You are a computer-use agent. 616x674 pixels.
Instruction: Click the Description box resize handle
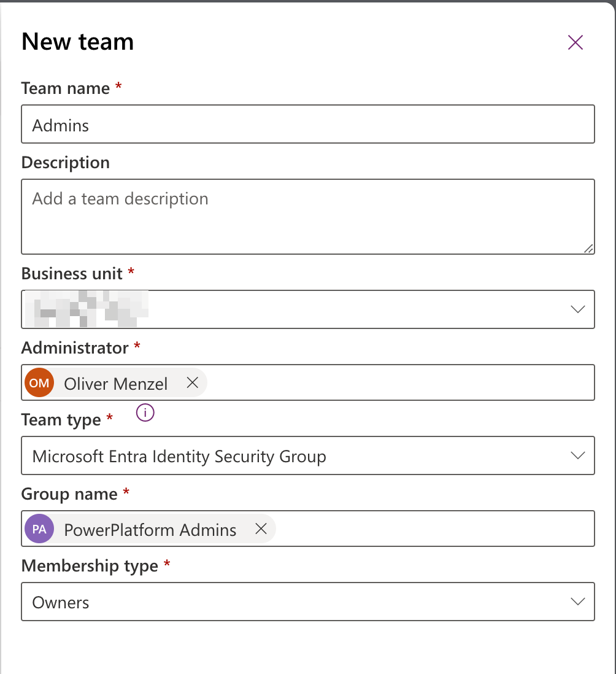(x=588, y=248)
